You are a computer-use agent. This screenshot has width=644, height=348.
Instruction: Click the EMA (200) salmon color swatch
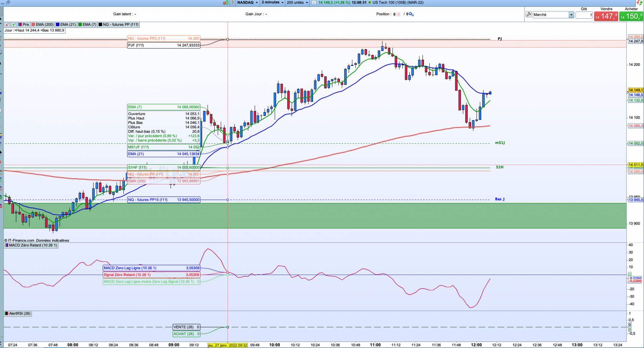pos(33,25)
